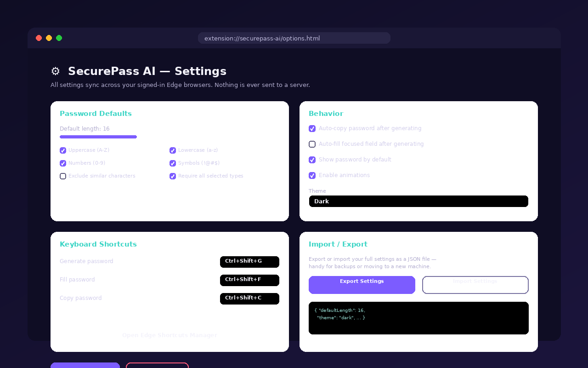Enable Auto-fill focused field after generating
Viewport: 588px width, 368px height.
[312, 144]
